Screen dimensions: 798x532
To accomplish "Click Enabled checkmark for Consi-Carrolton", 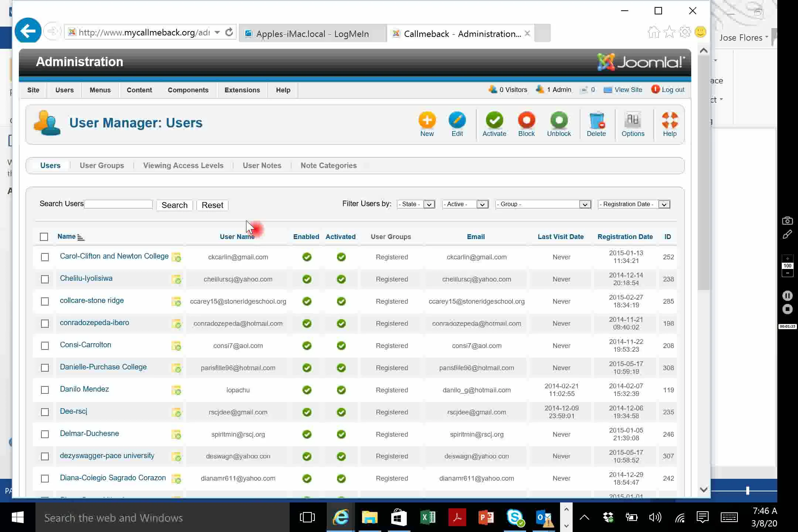I will (307, 346).
